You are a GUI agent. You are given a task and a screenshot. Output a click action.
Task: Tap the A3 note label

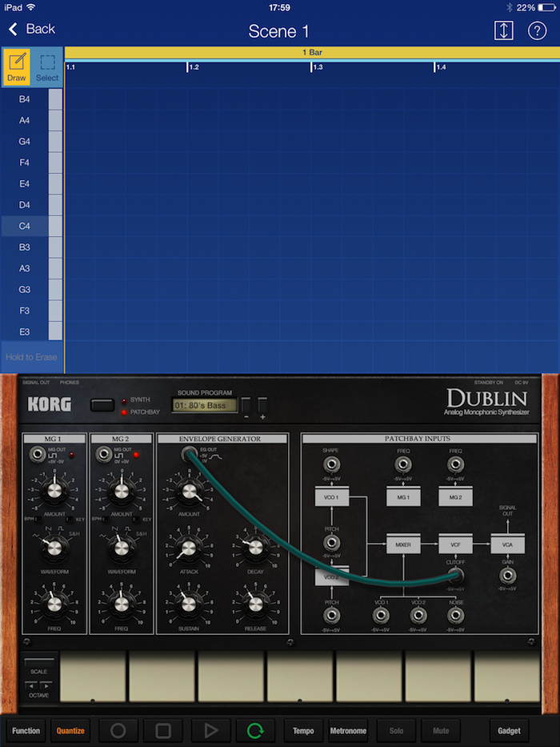coord(24,268)
